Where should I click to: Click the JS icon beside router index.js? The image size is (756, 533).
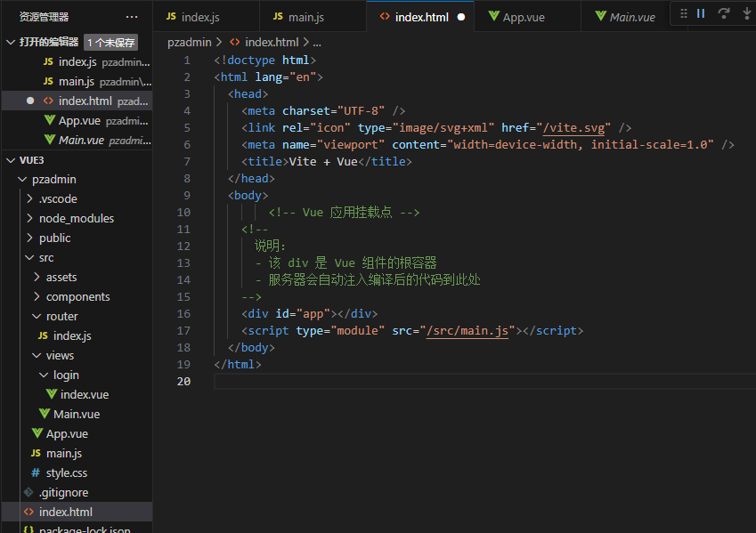(43, 335)
